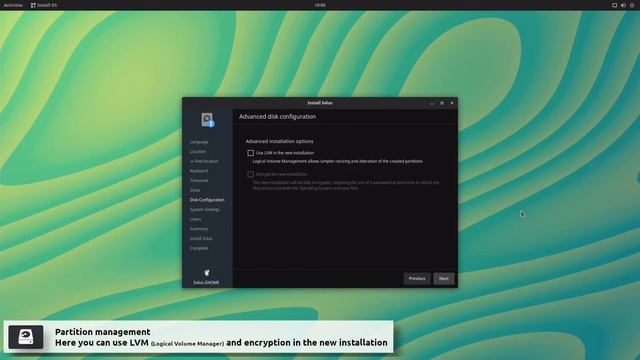640x360 pixels.
Task: Click the Solus logo above Solus GNOME
Action: point(207,273)
